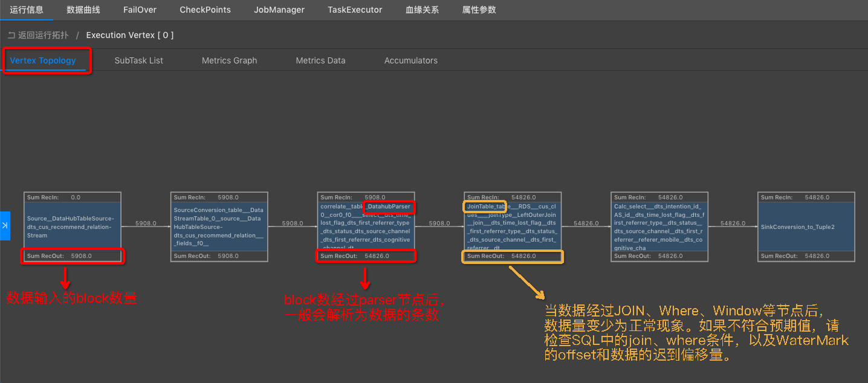This screenshot has height=383, width=868.
Task: Click Sum RecOut 54826.0 on correlate node
Action: pos(366,256)
